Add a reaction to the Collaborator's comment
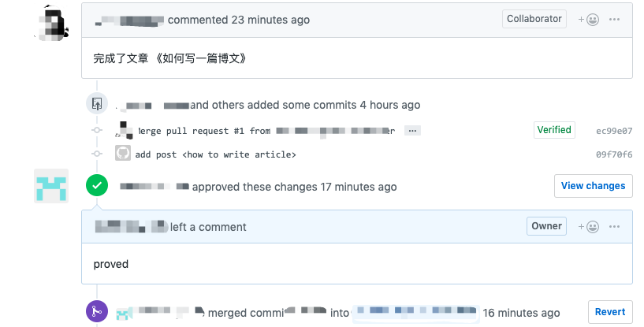 (588, 20)
